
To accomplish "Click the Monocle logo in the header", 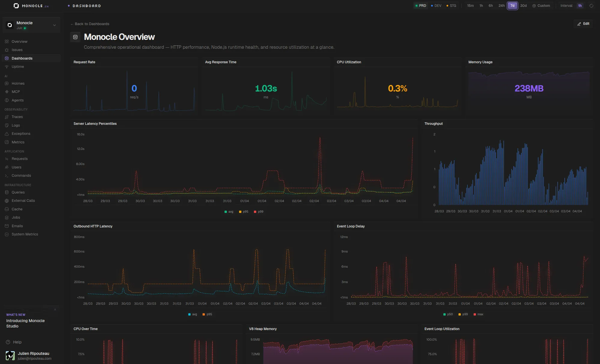I will point(17,5).
